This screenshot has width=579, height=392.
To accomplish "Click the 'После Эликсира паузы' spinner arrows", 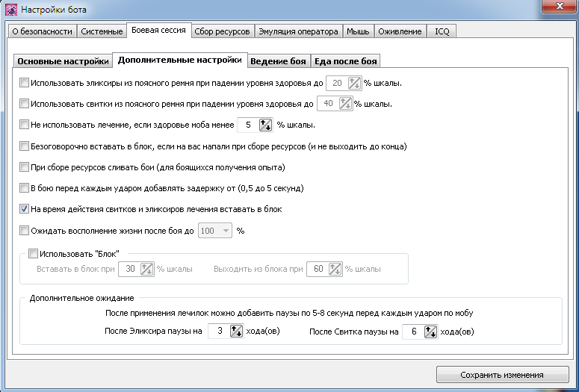I will [236, 331].
